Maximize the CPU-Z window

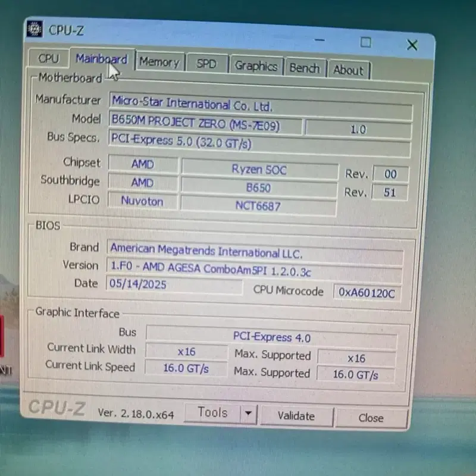pyautogui.click(x=365, y=42)
